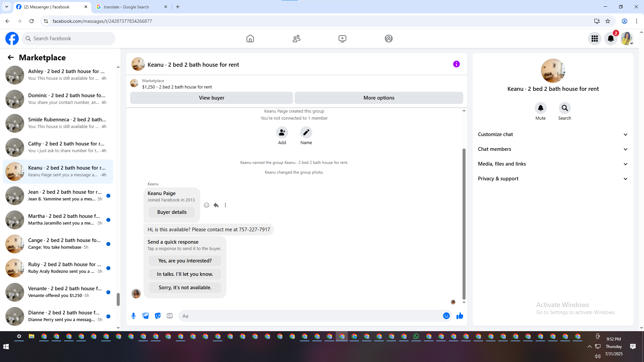This screenshot has width=644, height=362.
Task: Open Facebook Home tab icon
Action: coord(250,39)
